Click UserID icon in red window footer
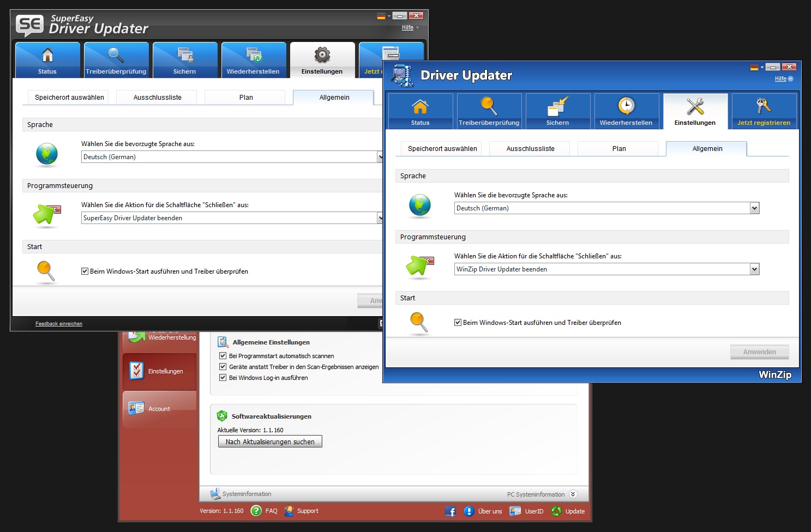The height and width of the screenshot is (532, 811). pos(515,511)
